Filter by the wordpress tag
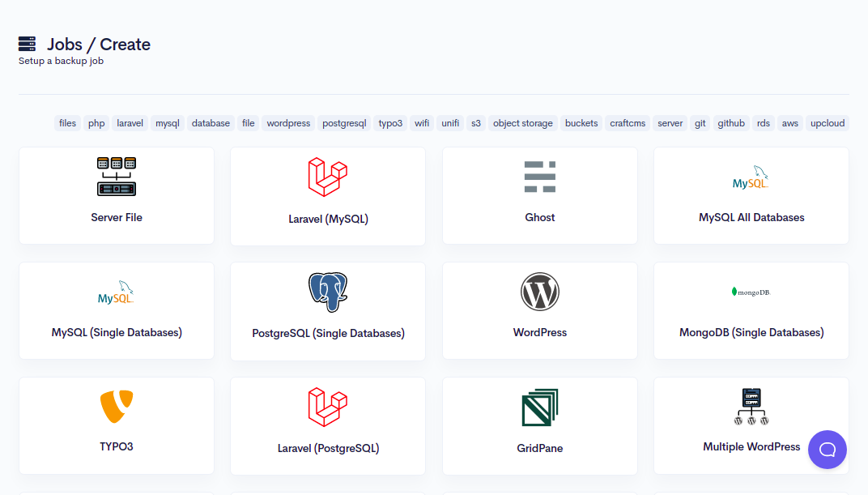The image size is (868, 495). 288,123
